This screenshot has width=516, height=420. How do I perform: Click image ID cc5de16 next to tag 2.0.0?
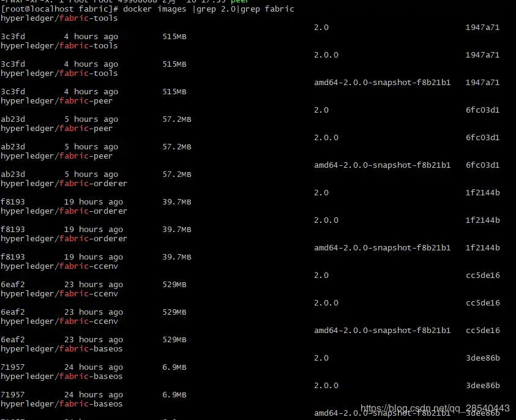[483, 303]
